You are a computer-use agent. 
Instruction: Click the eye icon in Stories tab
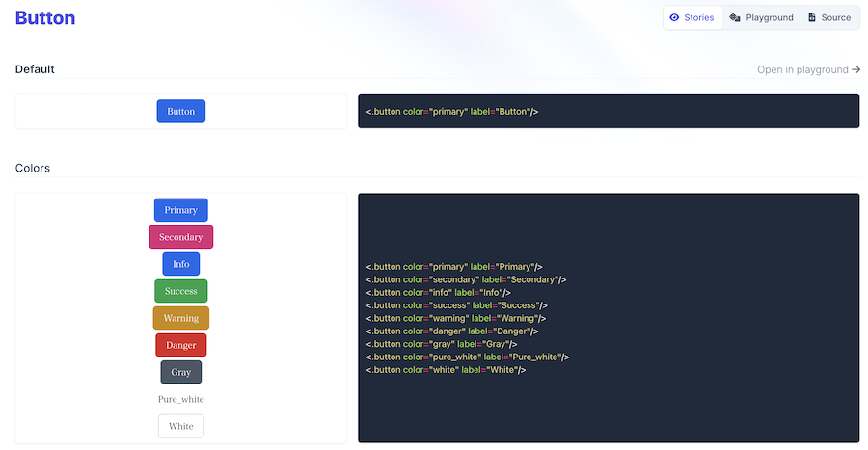(x=674, y=17)
